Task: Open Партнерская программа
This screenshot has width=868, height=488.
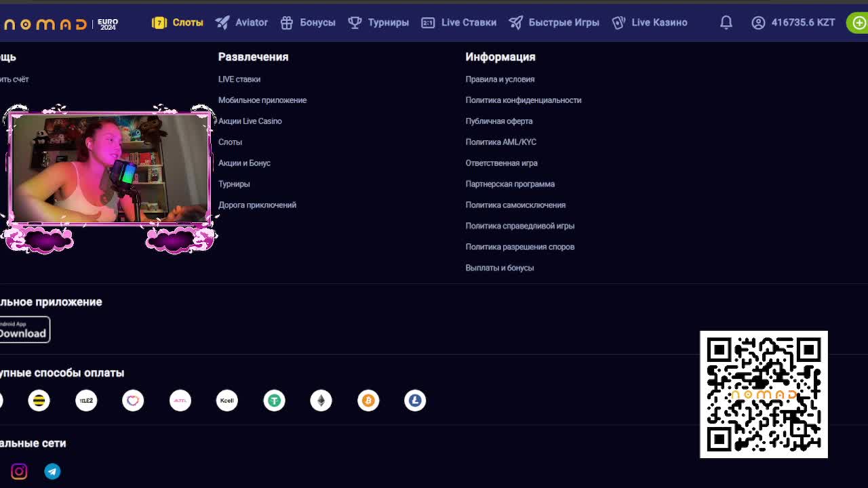Action: [x=510, y=184]
